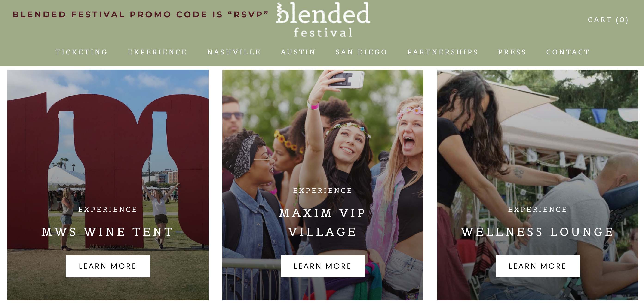Visit the Partnerships page
Screen dimensions: 644x306
[x=442, y=52]
